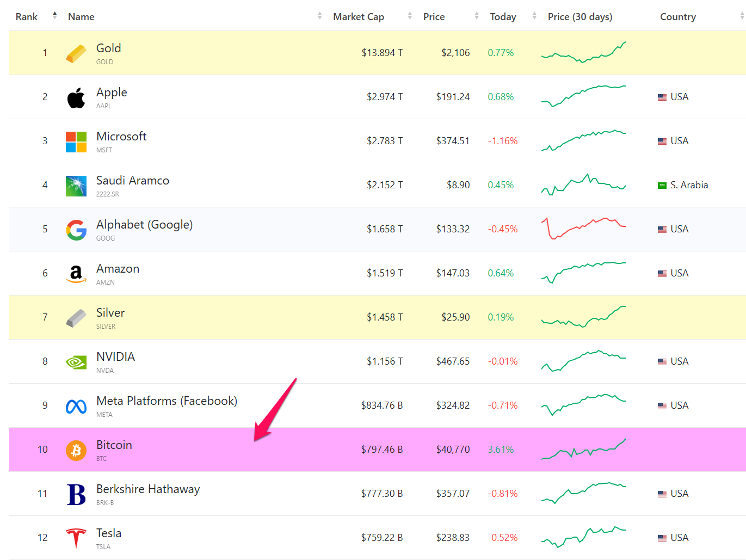Sort by Today column sort arrows

534,16
